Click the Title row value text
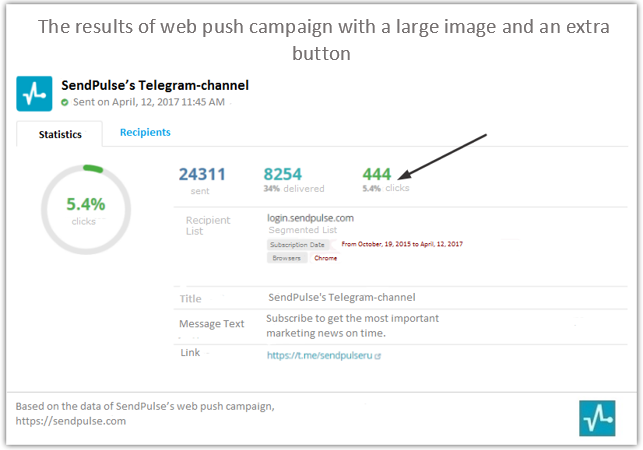The width and height of the screenshot is (643, 450). [342, 297]
